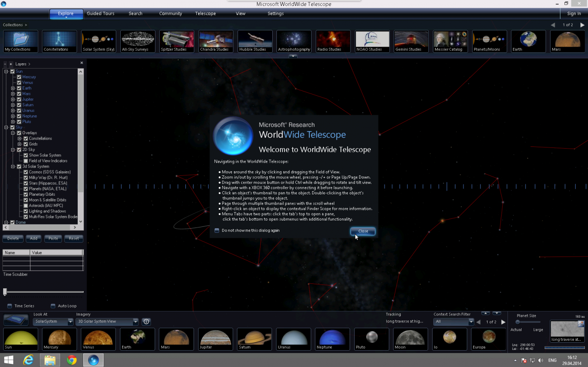
Task: Expand the Earth tree node
Action: coord(13,88)
